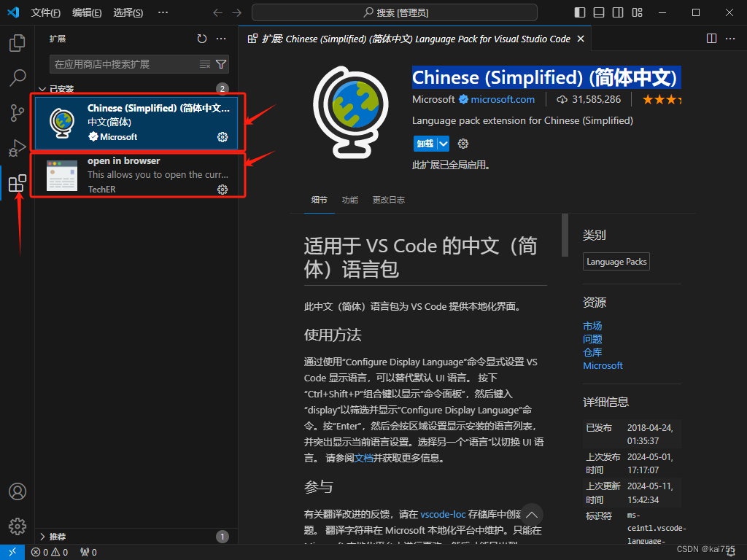Switch to the 细节 tab
Image resolution: width=747 pixels, height=560 pixels.
click(x=320, y=200)
